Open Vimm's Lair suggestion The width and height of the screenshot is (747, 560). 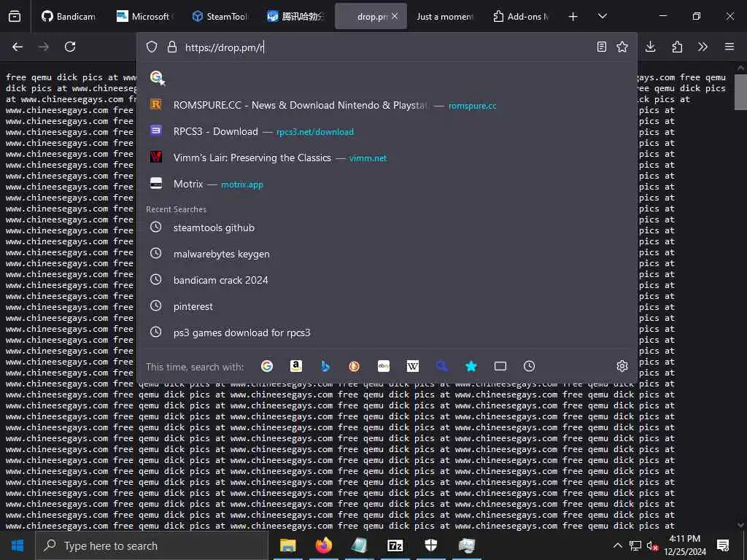(x=387, y=157)
